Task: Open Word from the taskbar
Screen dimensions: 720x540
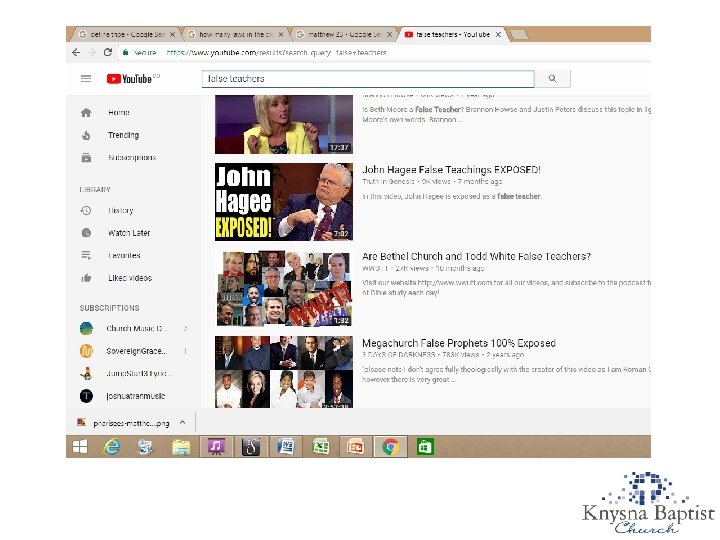Action: (285, 446)
